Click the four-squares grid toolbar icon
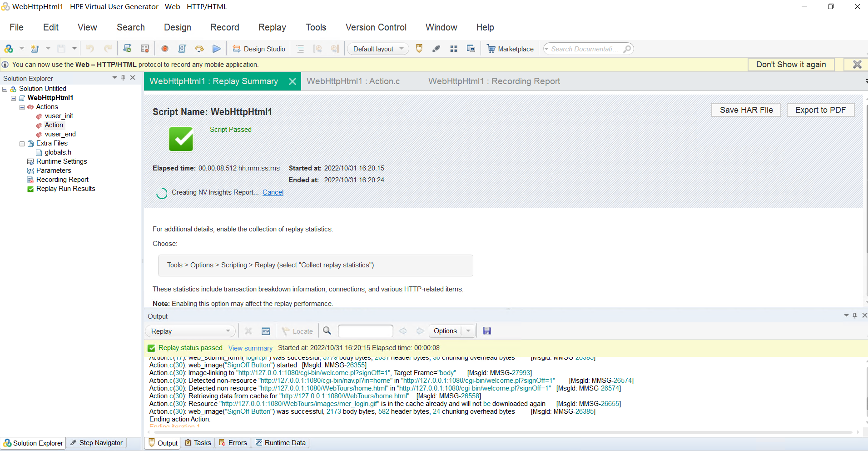The image size is (868, 451). [453, 49]
